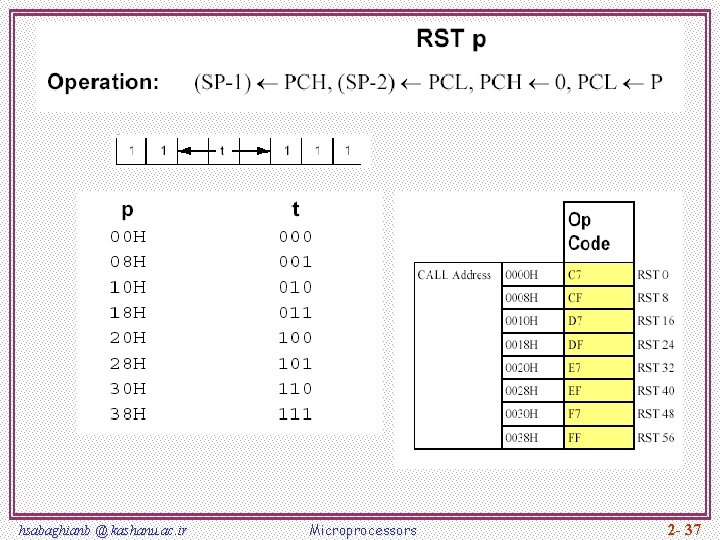Screen dimensions: 720x540
Task: Click the t value '001'
Action: click(296, 262)
